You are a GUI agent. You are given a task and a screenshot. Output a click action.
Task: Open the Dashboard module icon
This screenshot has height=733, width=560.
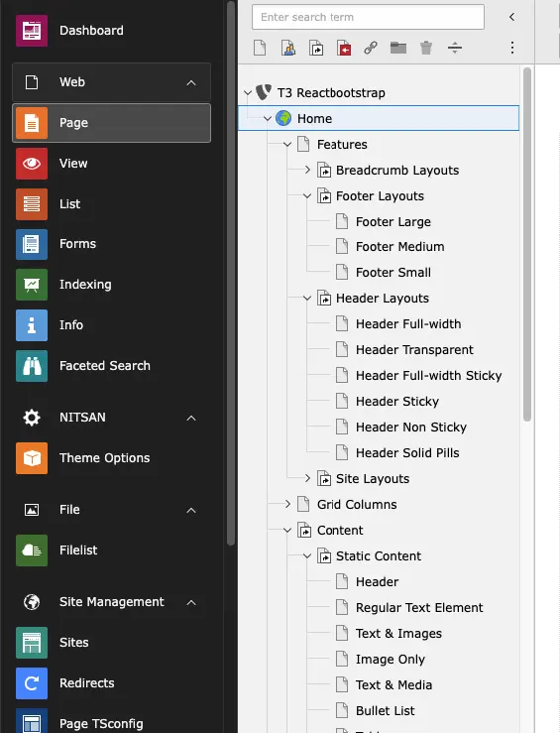point(32,31)
